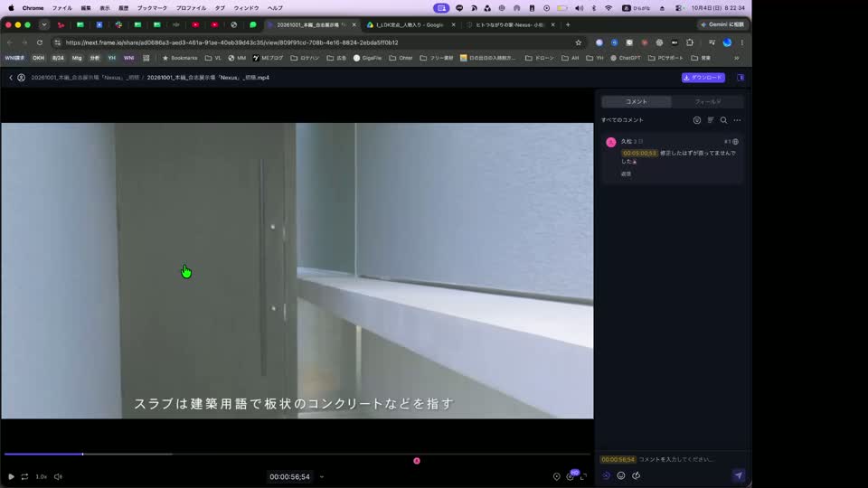Click the comment filter circle icon
868x488 pixels.
697,120
